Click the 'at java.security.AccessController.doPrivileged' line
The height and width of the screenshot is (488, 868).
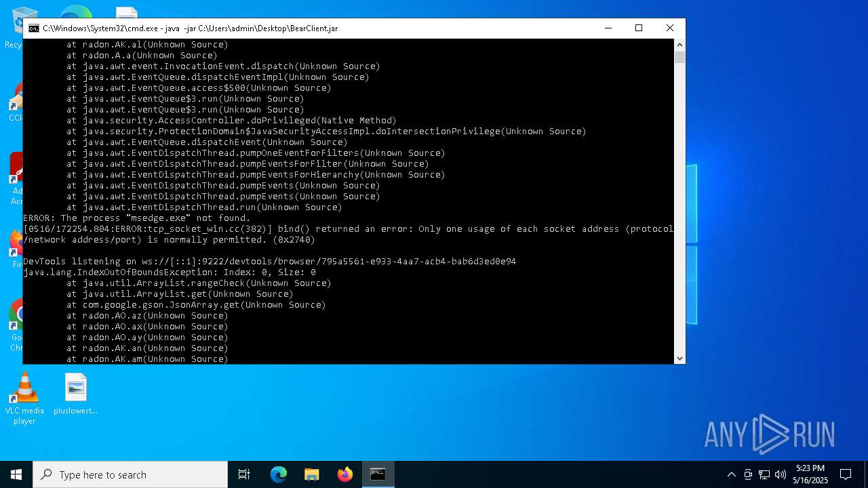pos(231,120)
